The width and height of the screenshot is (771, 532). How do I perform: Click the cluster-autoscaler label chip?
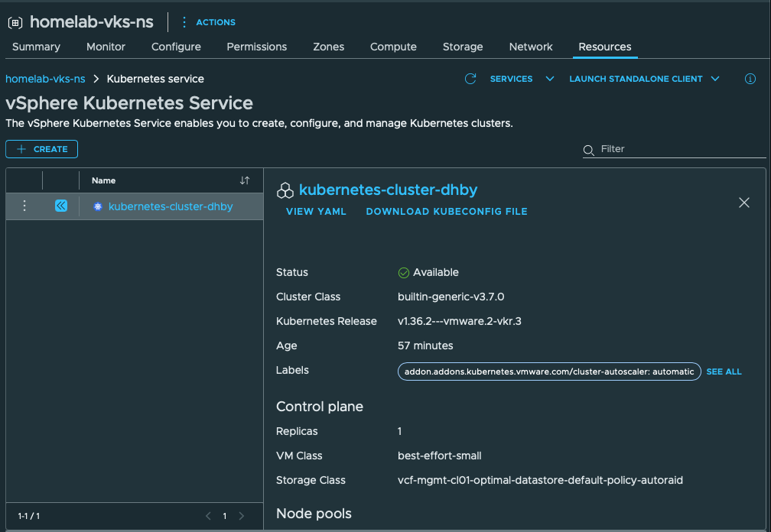point(549,371)
